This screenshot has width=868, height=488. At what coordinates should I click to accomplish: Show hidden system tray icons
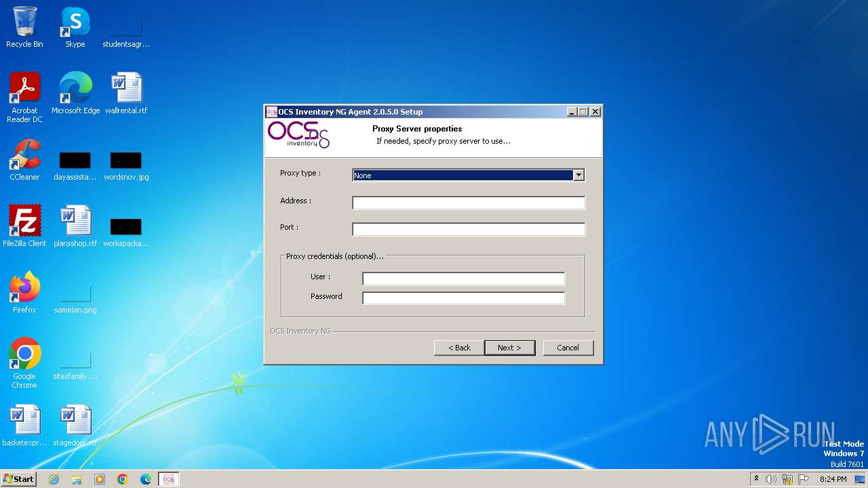[756, 479]
